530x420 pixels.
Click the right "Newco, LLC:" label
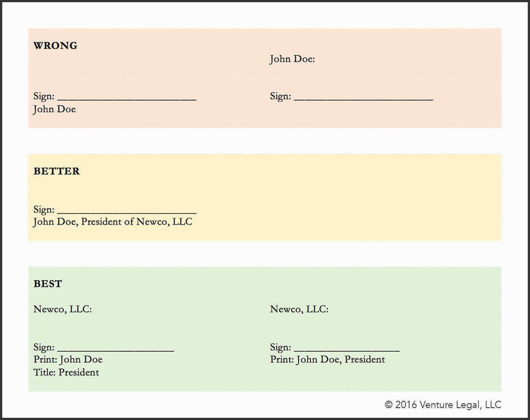299,309
